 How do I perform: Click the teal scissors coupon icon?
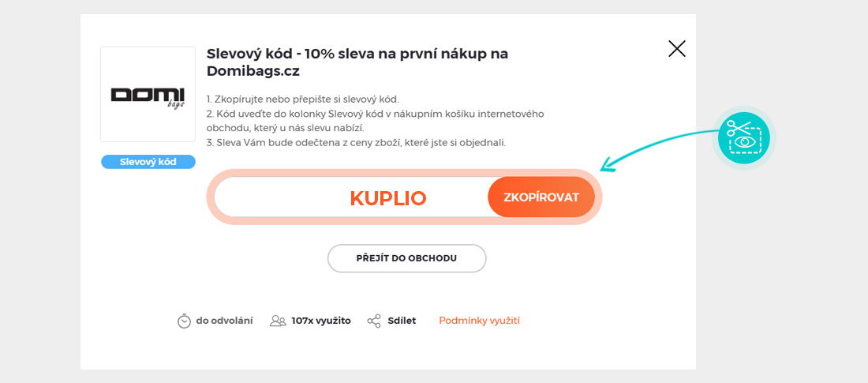tap(744, 137)
